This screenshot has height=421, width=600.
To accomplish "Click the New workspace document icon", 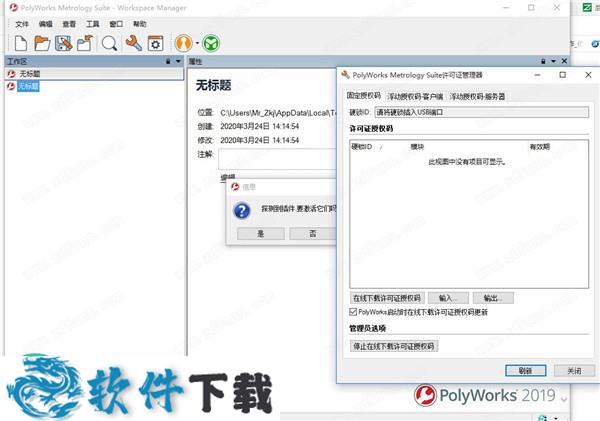I will [x=21, y=43].
